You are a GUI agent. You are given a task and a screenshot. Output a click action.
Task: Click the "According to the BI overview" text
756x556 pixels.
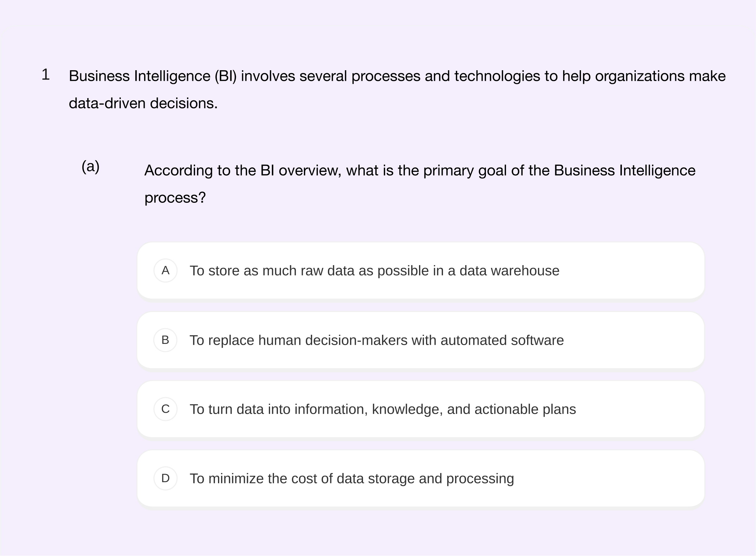point(242,171)
